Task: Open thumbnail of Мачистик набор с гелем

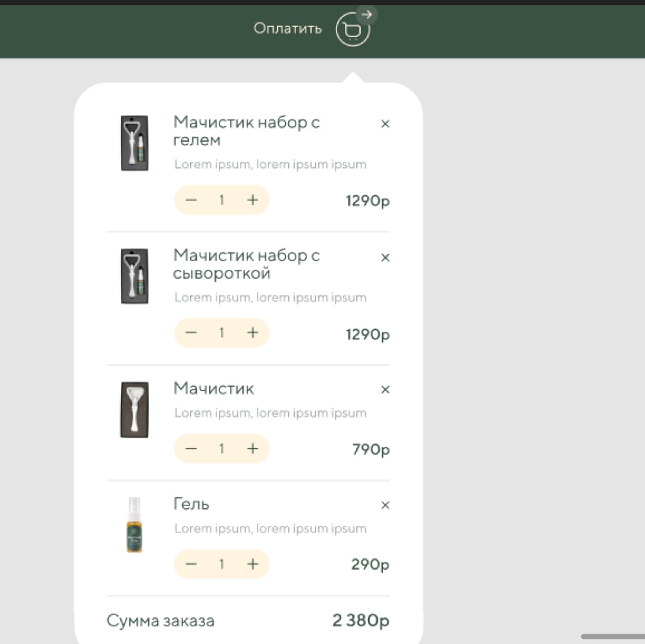Action: (x=135, y=143)
